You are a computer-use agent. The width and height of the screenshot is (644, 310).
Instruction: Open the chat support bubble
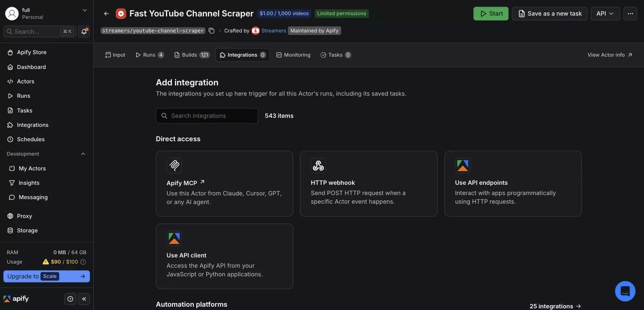(625, 291)
